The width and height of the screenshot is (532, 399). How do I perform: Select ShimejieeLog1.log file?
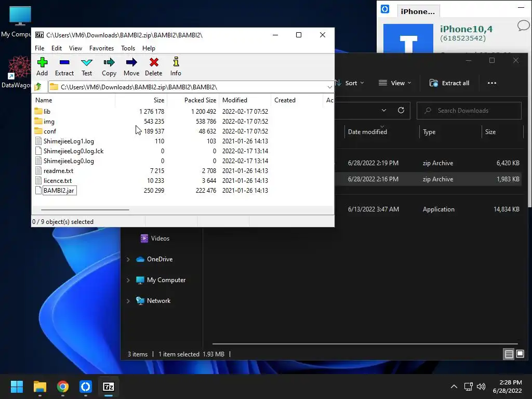[x=69, y=141]
